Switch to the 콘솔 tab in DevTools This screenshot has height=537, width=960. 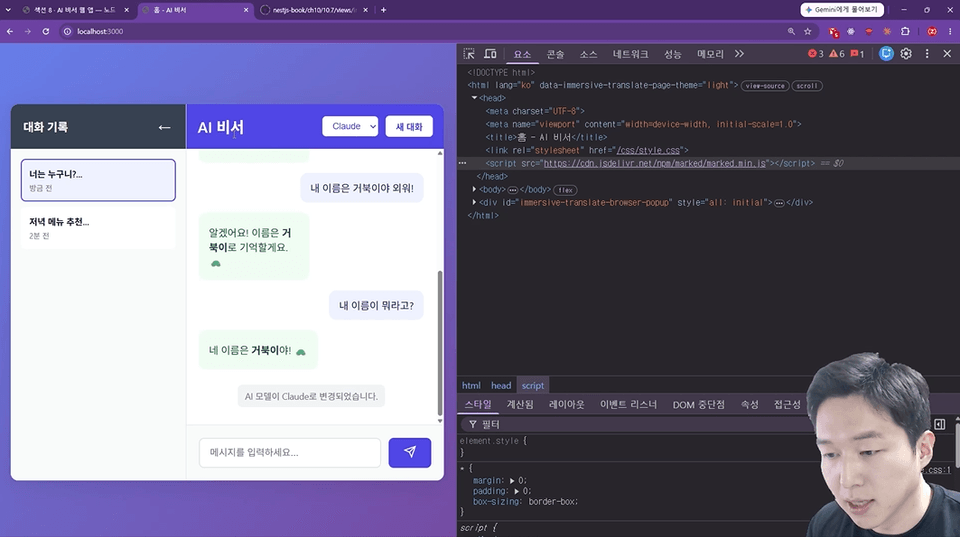555,54
